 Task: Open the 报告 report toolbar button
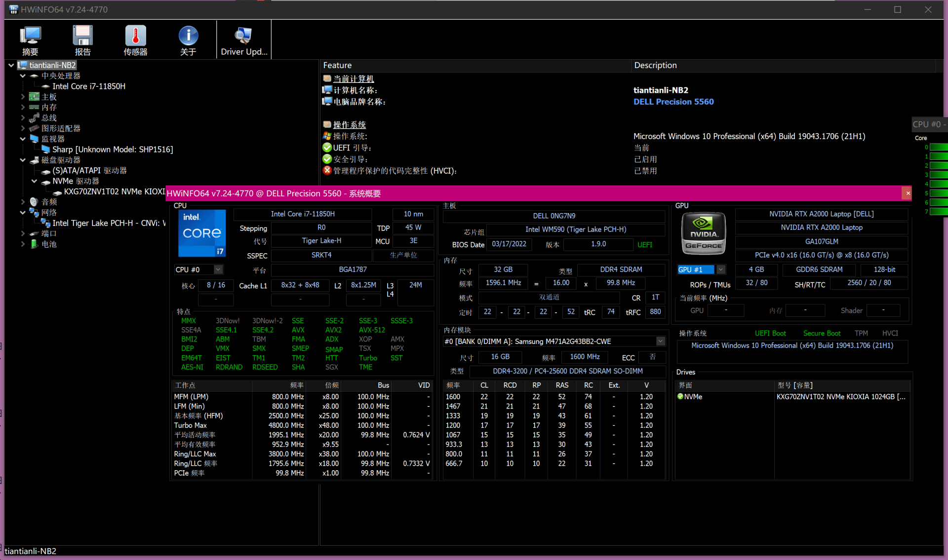(x=82, y=40)
